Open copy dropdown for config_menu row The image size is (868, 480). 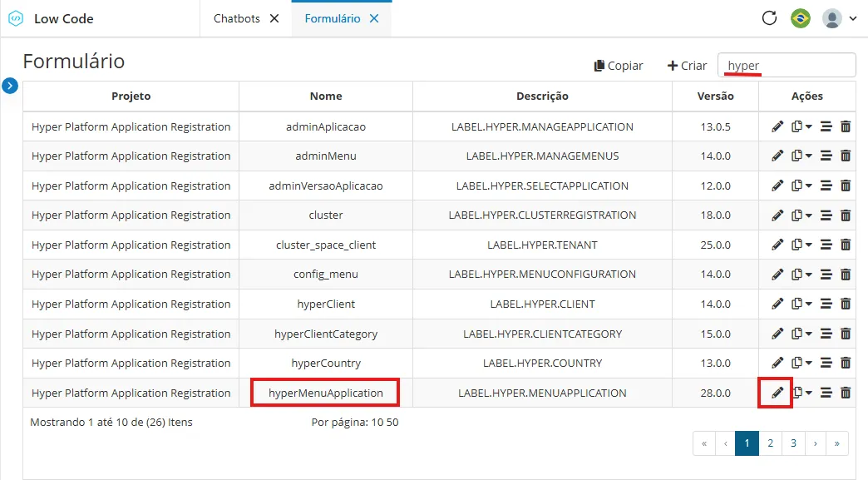[x=801, y=274]
